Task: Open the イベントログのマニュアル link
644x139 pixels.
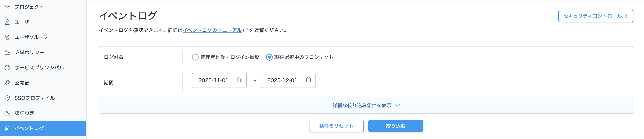Action: pyautogui.click(x=212, y=30)
